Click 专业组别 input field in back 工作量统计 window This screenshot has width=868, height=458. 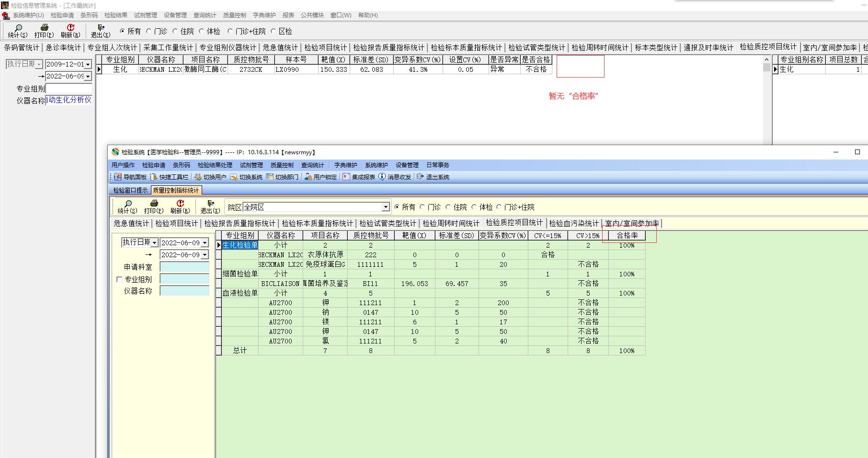click(x=69, y=89)
